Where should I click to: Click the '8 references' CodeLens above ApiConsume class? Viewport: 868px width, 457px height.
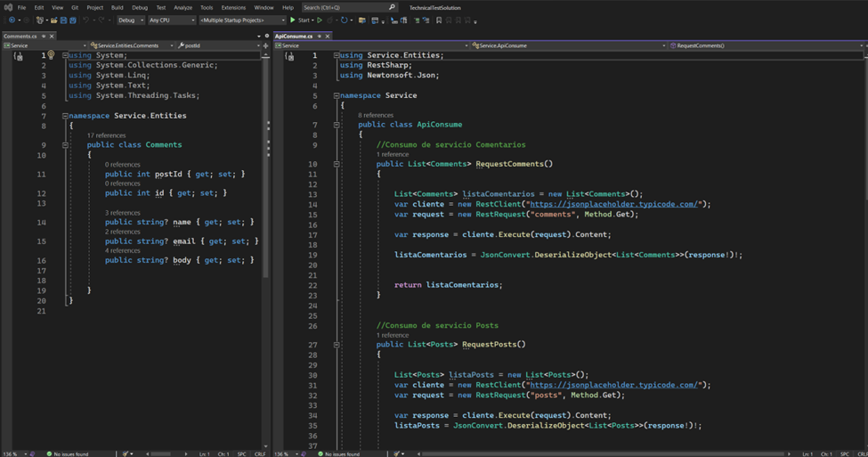click(x=376, y=115)
